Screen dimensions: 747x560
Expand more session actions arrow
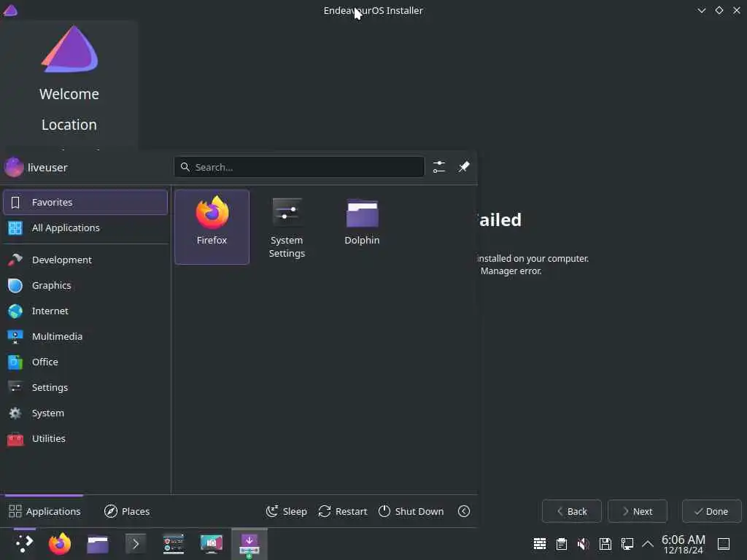point(464,511)
